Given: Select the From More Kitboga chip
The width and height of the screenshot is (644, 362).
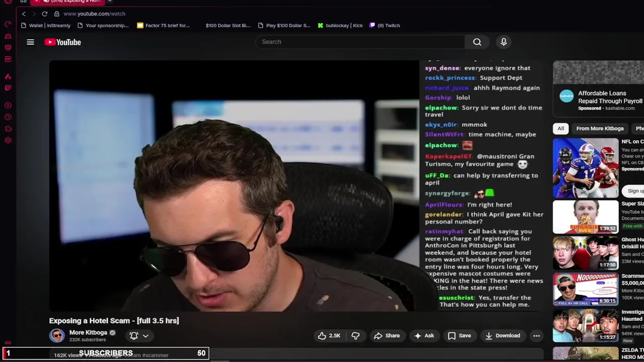Looking at the screenshot, I should pos(600,129).
